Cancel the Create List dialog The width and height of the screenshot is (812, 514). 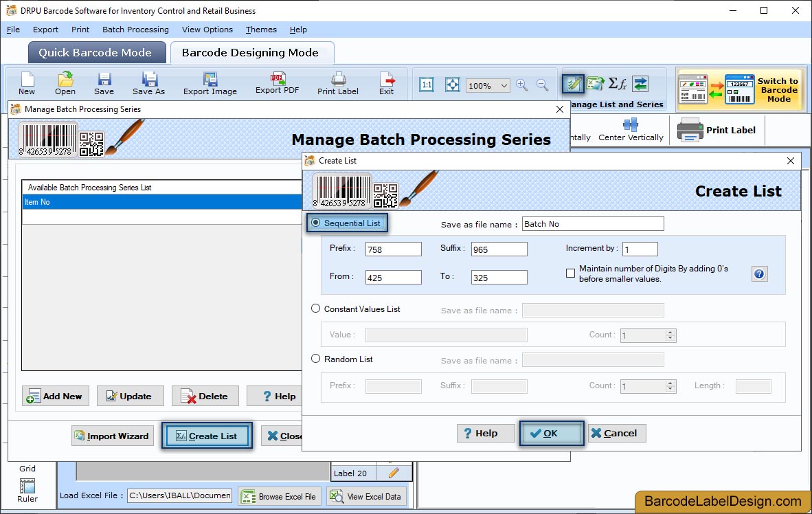[617, 433]
